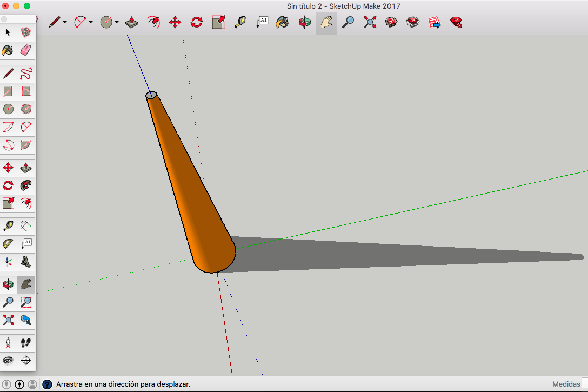This screenshot has width=588, height=392.
Task: Activate the Axes tool
Action: 8,262
